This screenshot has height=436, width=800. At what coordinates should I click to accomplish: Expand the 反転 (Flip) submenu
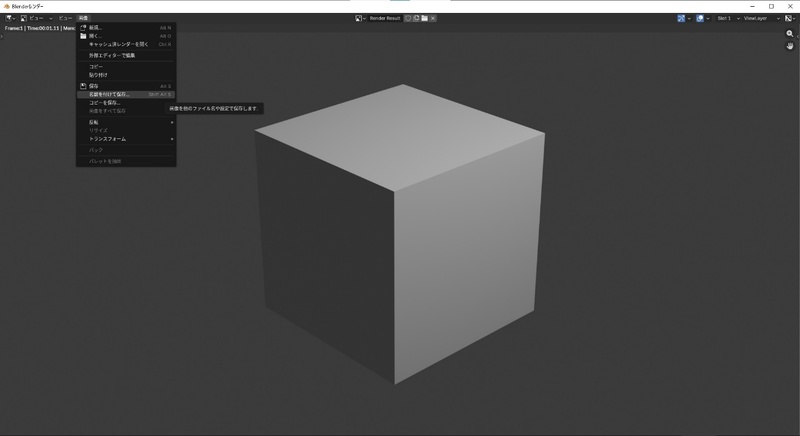click(x=126, y=122)
